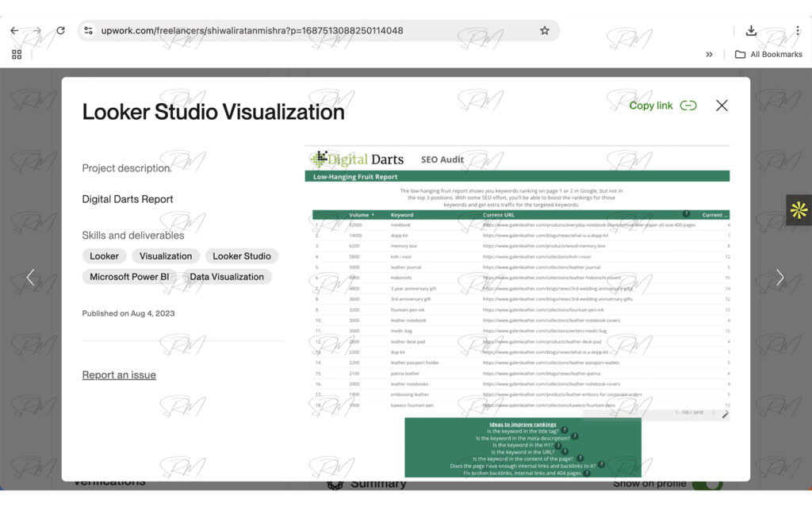
Task: Open the SEO Audit report thumbnail
Action: click(517, 312)
